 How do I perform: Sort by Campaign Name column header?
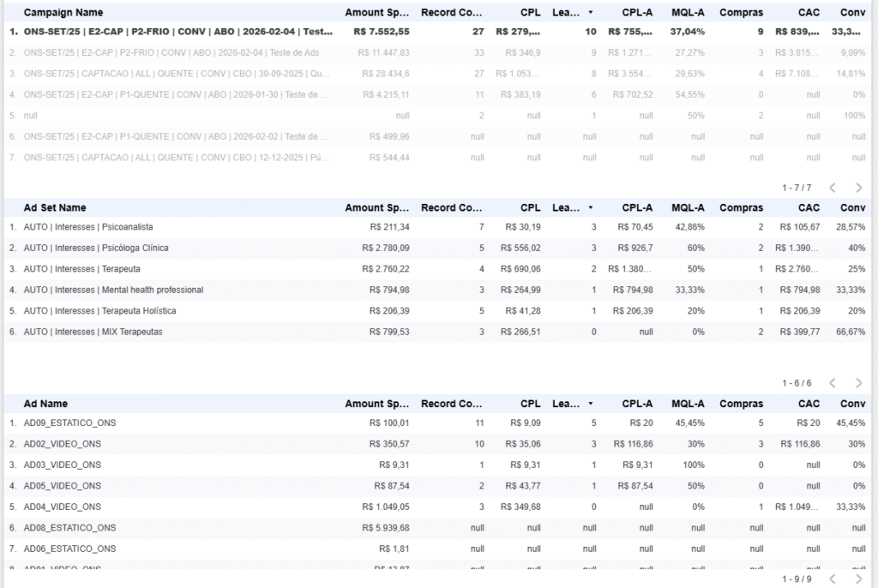[63, 13]
